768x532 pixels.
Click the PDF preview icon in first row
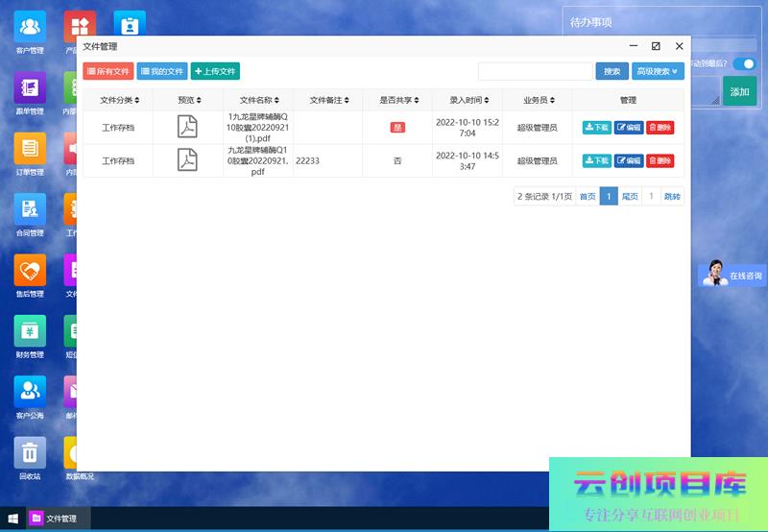(x=187, y=127)
